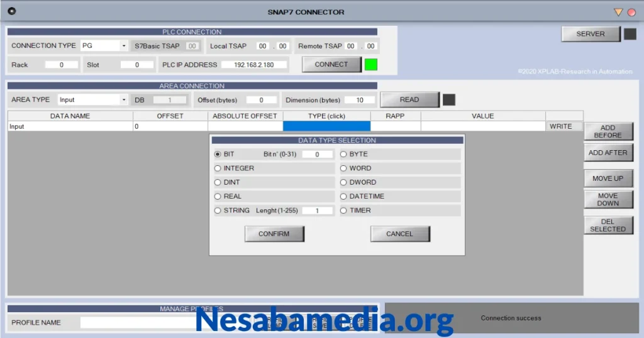
Task: Click the RAPP column header
Action: coord(396,116)
